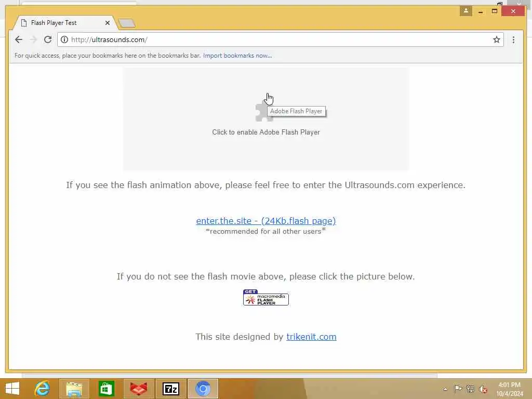This screenshot has width=532, height=399.
Task: Open a new tab button
Action: pyautogui.click(x=127, y=23)
